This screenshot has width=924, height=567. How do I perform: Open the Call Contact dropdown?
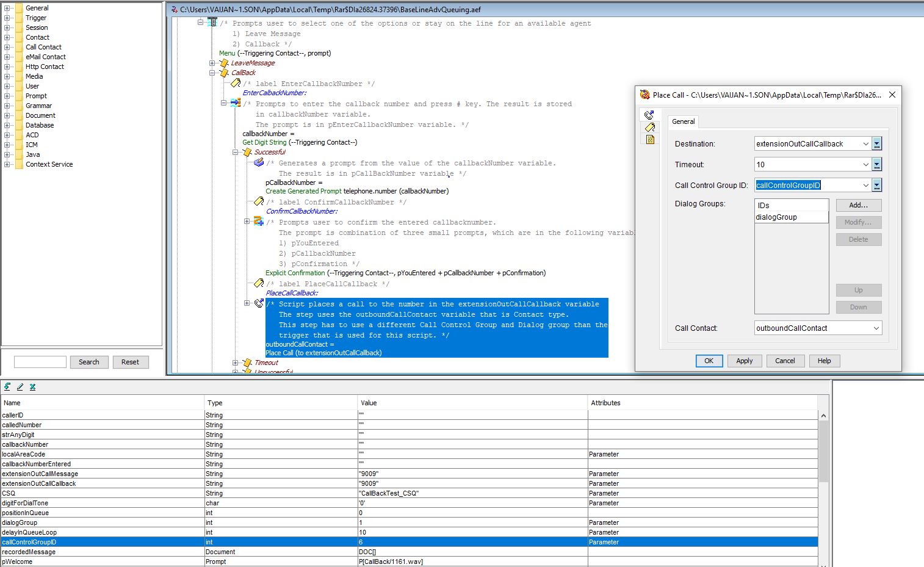[x=876, y=328]
